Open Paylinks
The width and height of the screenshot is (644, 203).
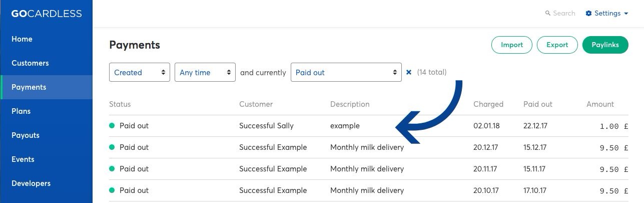point(605,45)
